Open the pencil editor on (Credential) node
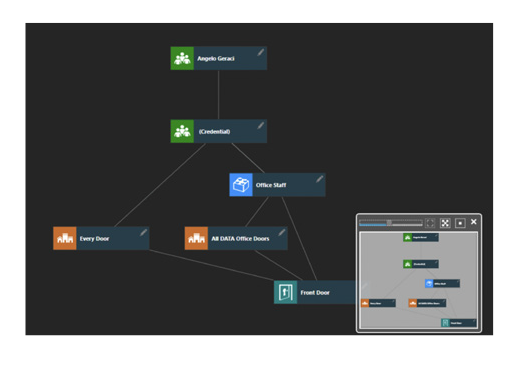This screenshot has width=521, height=365. [x=261, y=125]
